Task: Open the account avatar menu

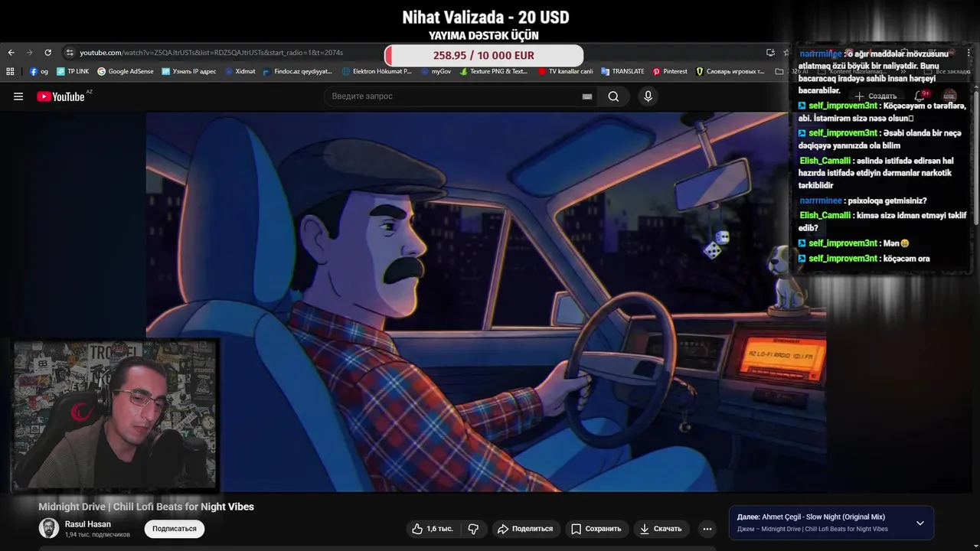Action: (950, 96)
